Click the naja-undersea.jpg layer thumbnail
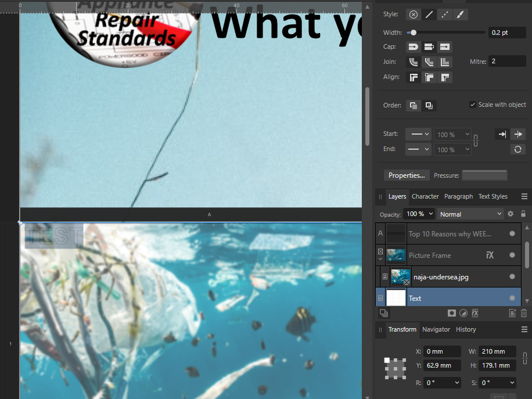This screenshot has height=399, width=532. (400, 276)
